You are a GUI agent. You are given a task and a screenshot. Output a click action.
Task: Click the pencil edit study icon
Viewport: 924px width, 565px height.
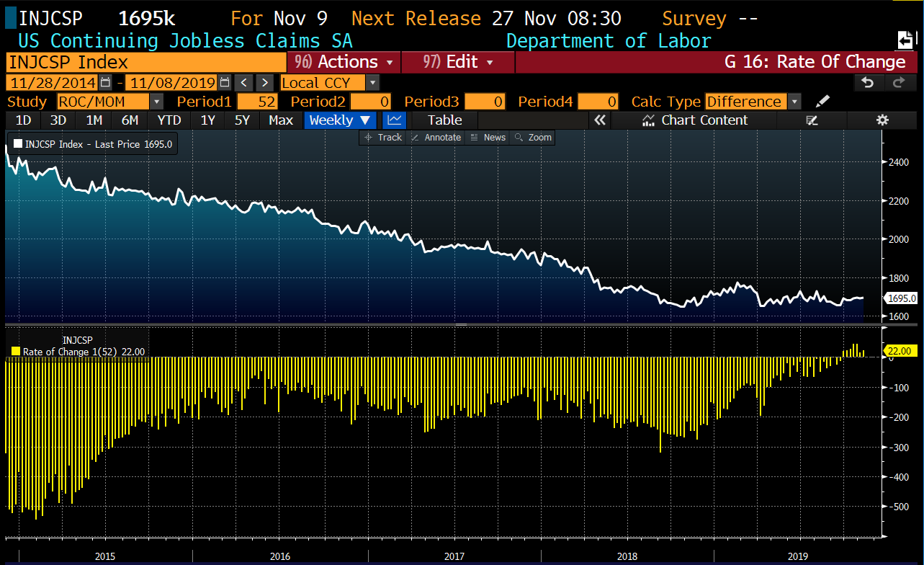coord(822,102)
